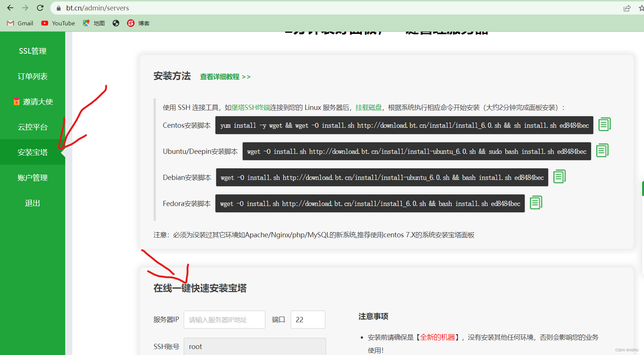Click the Centos安装脚本 label
This screenshot has height=355, width=644.
click(x=187, y=126)
